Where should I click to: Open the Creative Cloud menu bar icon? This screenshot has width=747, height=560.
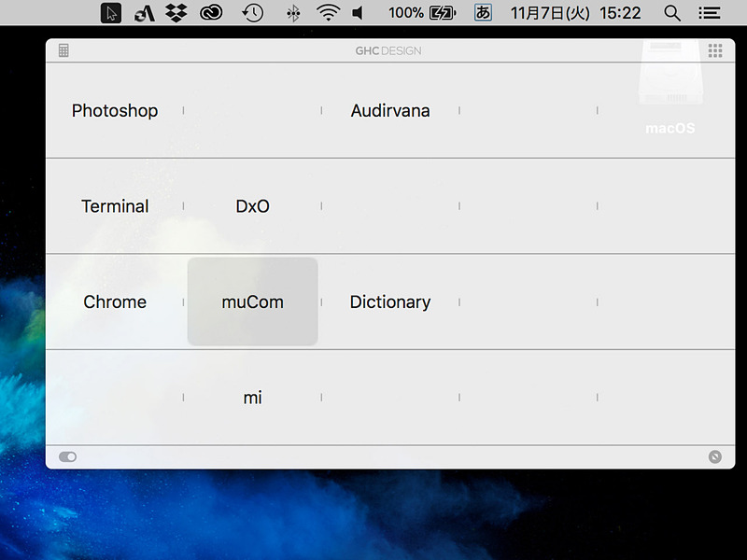point(211,13)
